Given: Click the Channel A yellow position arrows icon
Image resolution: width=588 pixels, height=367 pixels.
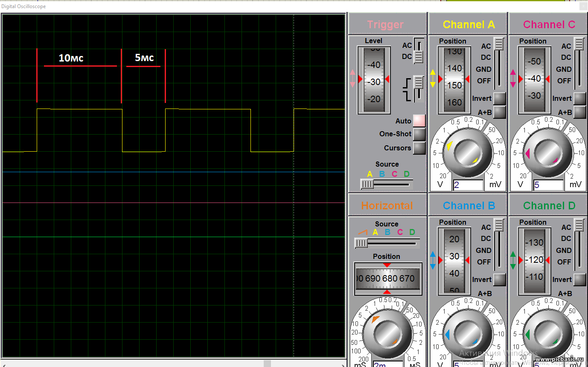Looking at the screenshot, I should click(433, 79).
